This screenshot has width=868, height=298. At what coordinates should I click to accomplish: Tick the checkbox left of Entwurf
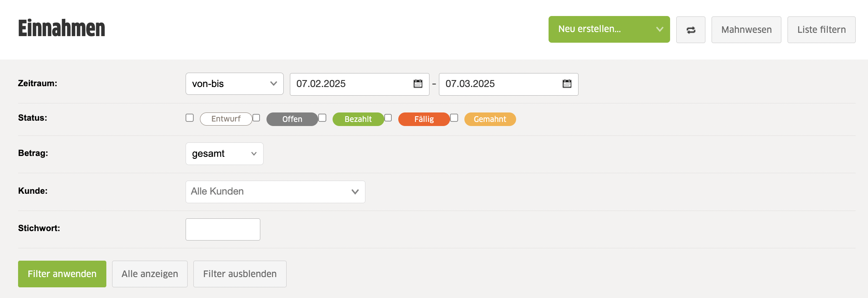[190, 118]
